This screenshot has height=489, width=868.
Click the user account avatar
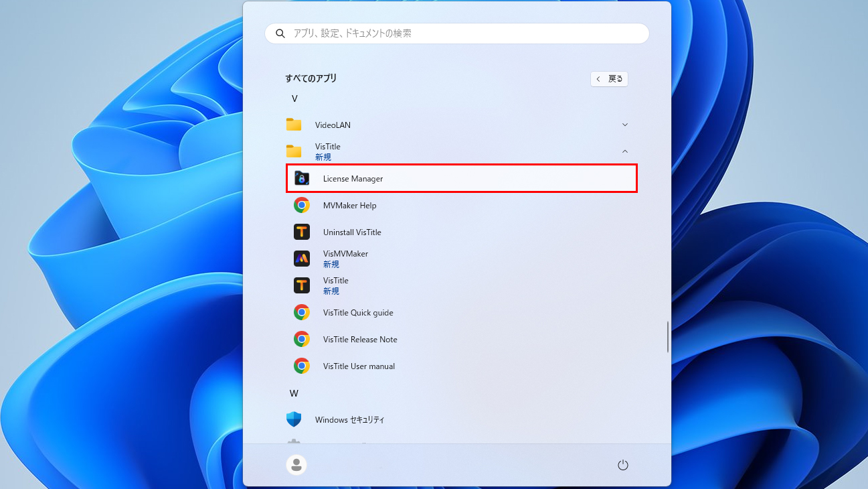click(x=296, y=465)
